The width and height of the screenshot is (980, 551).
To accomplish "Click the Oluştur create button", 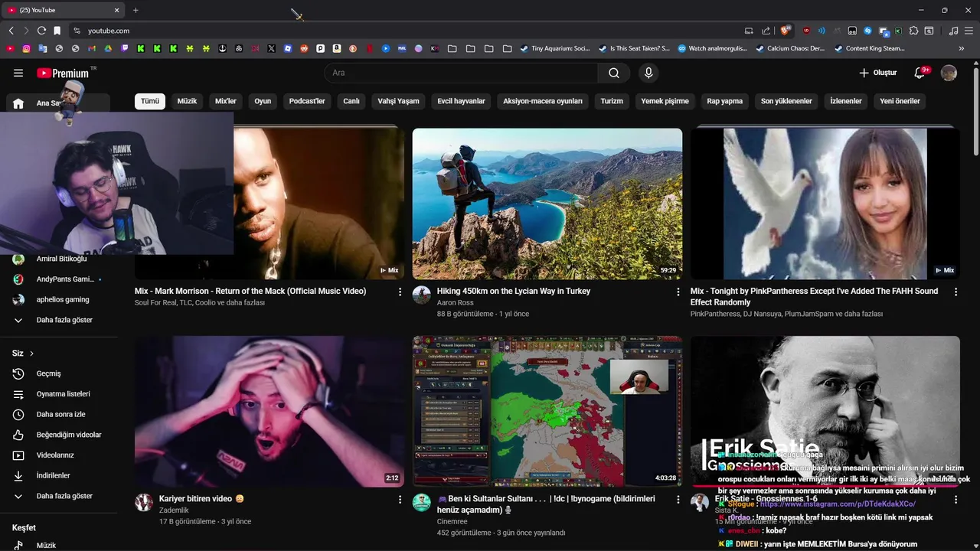I will pos(878,73).
